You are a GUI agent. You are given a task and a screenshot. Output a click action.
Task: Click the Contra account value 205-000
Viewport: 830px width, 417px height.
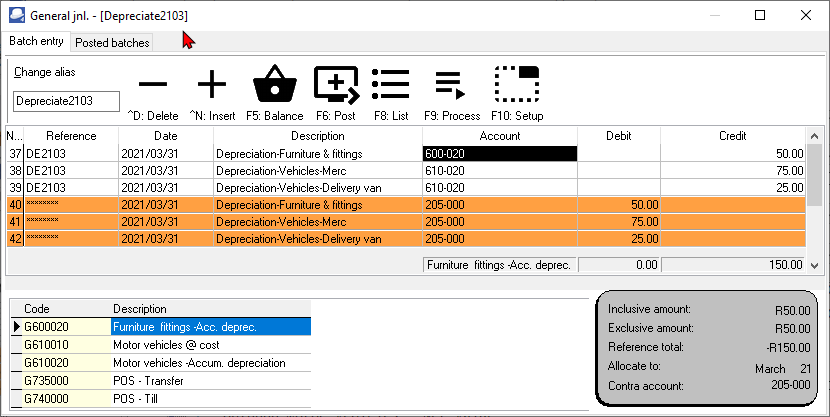tap(790, 385)
